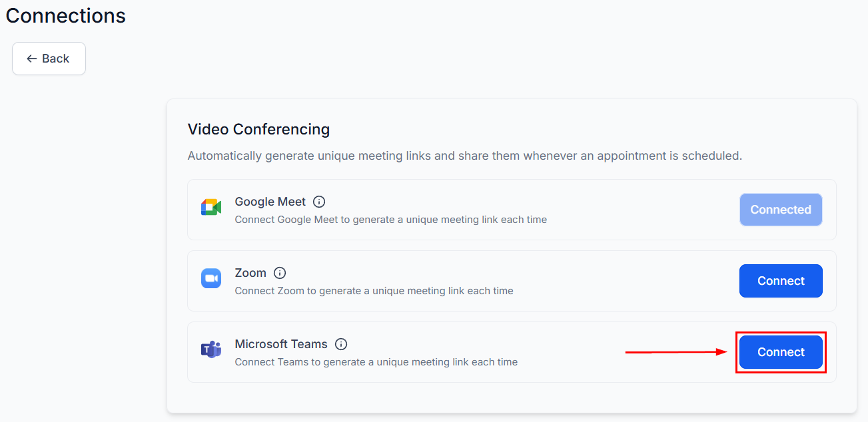Click the Google Meet logo icon
This screenshot has width=868, height=422.
pyautogui.click(x=211, y=207)
